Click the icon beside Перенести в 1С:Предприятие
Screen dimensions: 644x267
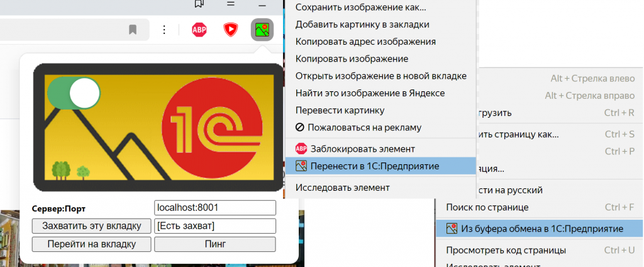301,166
